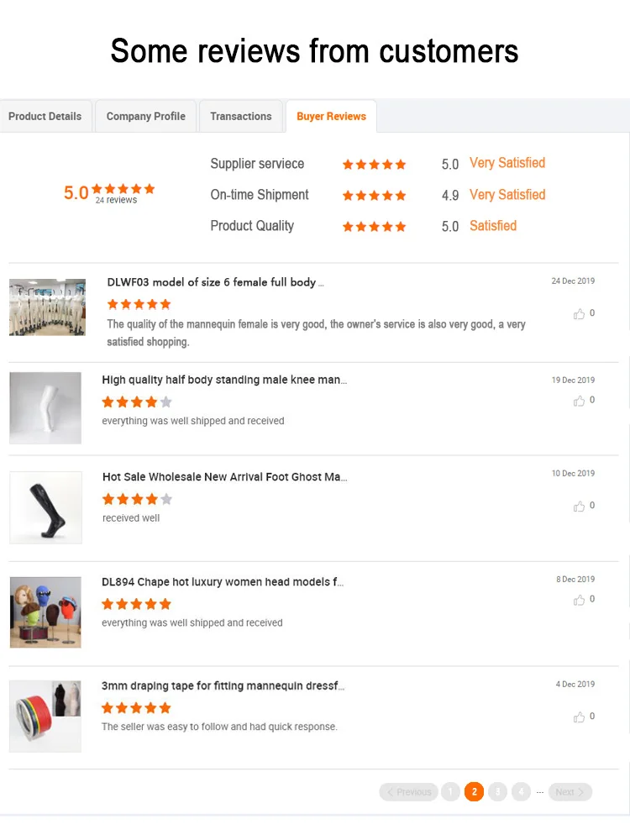Open the draping tape product thumbnail
This screenshot has height=840, width=630.
pos(45,716)
